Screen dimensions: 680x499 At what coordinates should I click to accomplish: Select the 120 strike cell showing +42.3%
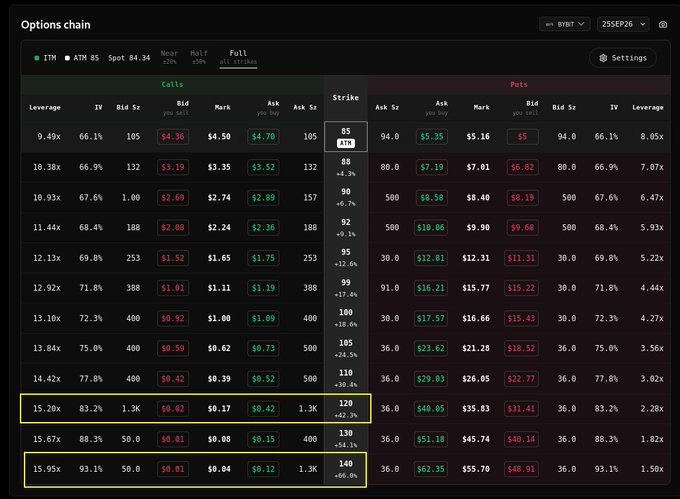pos(346,408)
